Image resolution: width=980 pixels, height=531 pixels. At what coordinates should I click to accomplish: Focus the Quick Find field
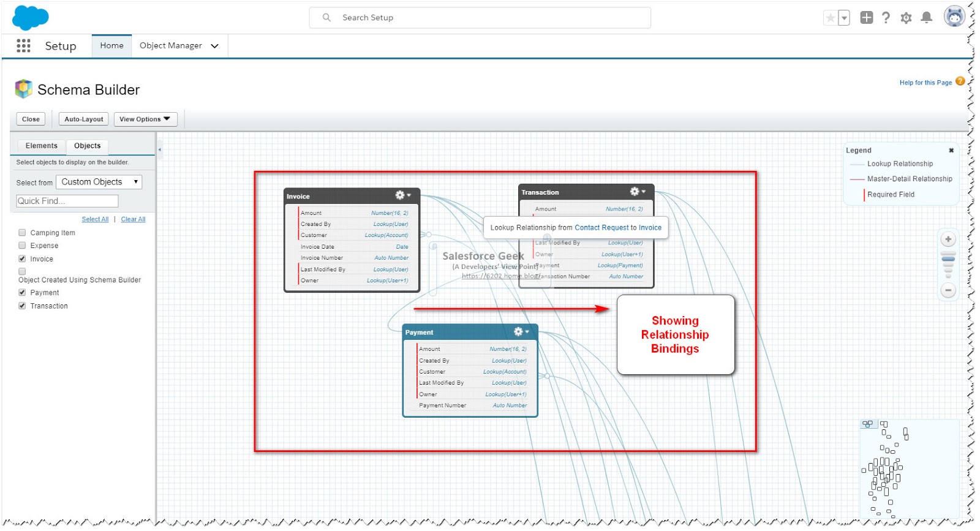67,201
